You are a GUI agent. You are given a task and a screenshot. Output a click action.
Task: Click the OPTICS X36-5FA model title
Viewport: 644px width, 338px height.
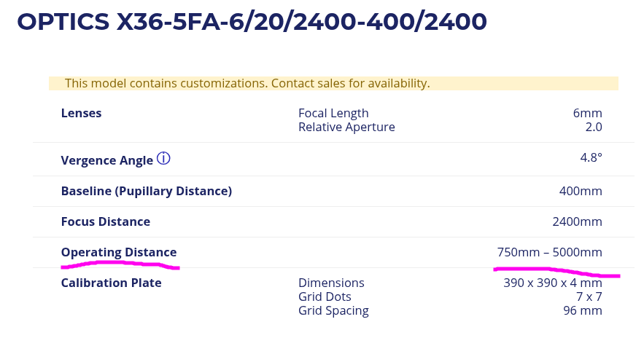(x=252, y=22)
